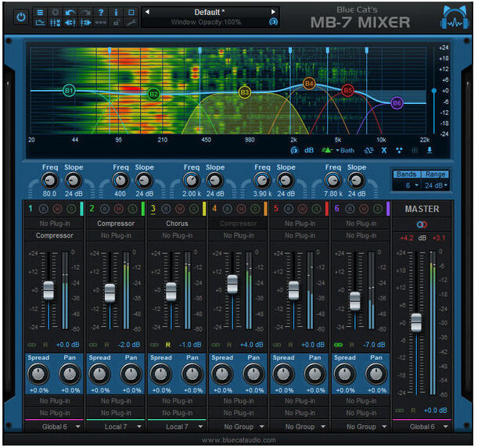Viewport: 478px width, 448px height.
Task: Click the band 4 gain fader handle
Action: (232, 284)
